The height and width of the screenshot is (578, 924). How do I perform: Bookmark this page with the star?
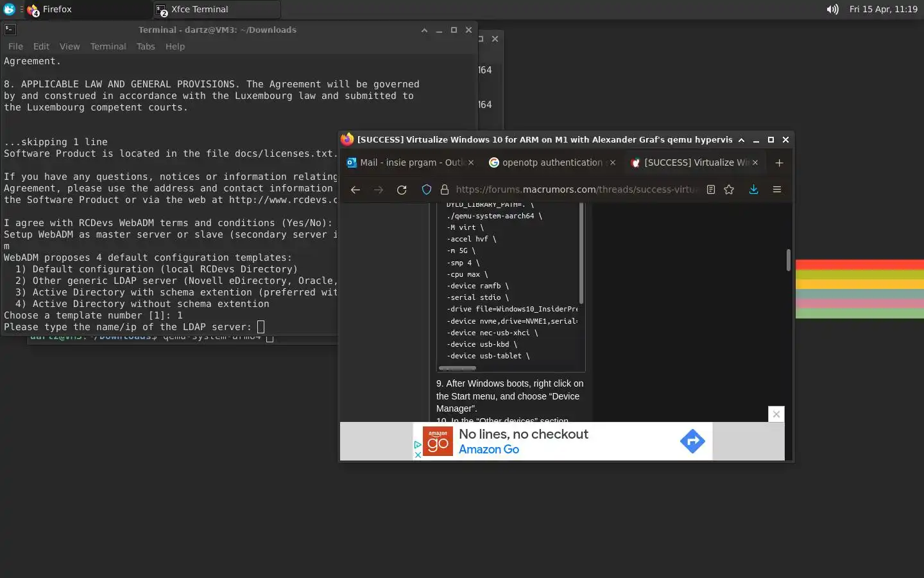[729, 189]
